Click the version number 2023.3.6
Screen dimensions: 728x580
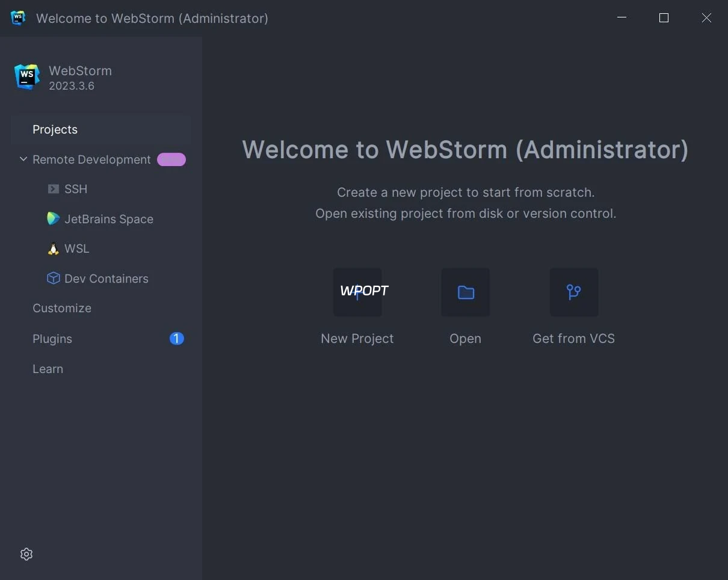click(72, 86)
